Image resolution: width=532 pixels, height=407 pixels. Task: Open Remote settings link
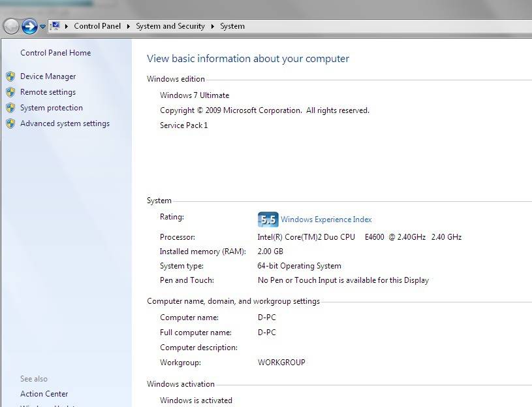(48, 92)
